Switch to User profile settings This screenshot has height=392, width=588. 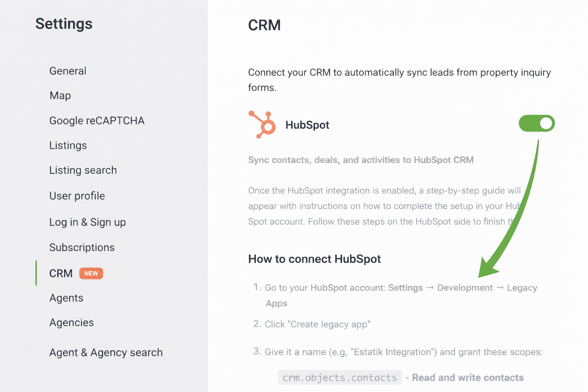click(77, 196)
